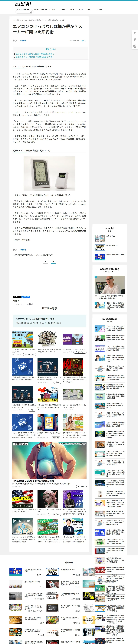Open Special 専門家インタビュー item
138x644 pixels.
pos(109,248)
